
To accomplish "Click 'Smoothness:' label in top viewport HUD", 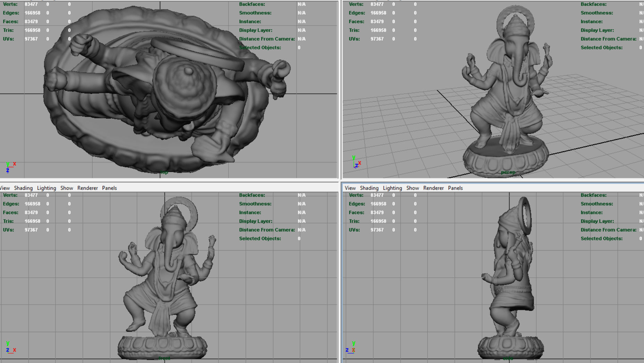I will point(255,13).
